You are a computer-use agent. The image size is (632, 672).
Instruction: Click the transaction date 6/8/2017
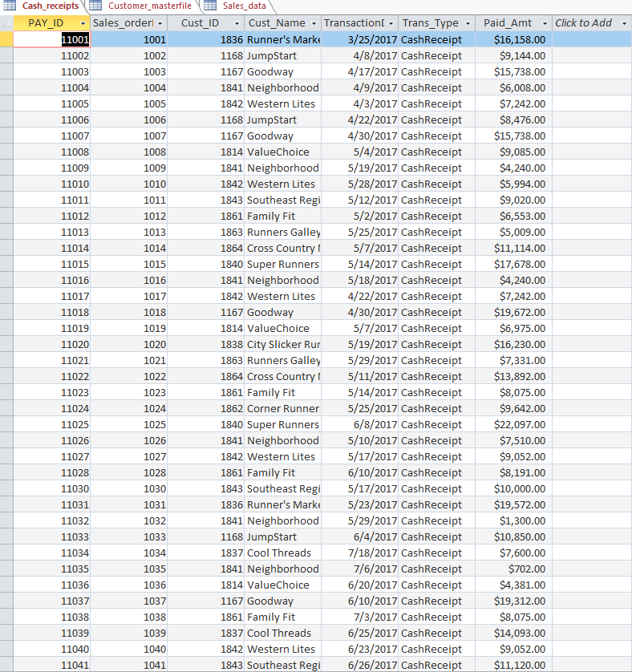360,424
